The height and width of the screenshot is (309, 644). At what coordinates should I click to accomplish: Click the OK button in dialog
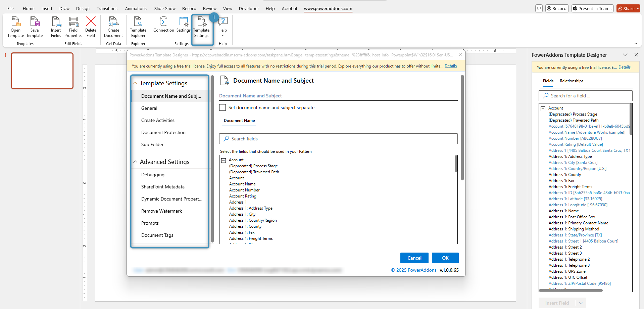(x=445, y=258)
